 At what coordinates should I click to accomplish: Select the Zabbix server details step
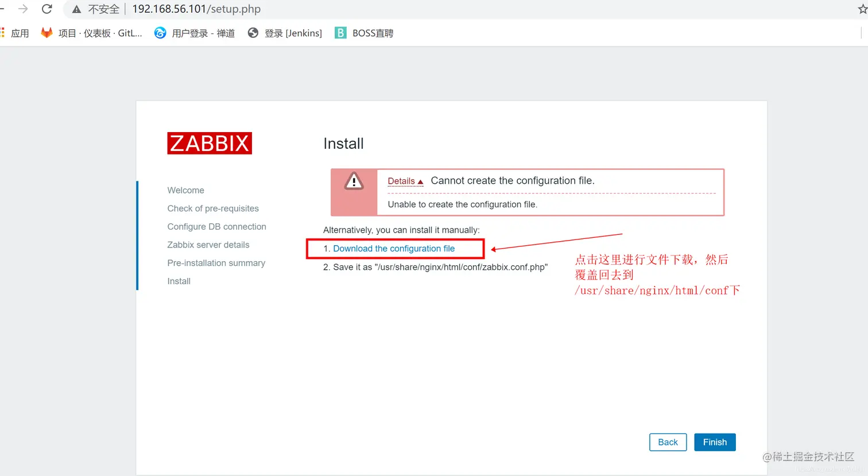tap(208, 245)
